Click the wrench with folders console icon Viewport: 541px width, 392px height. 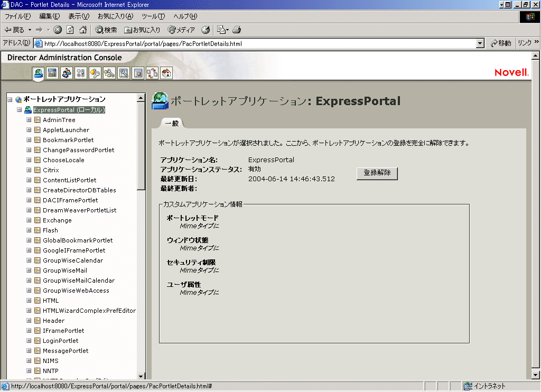coord(109,73)
